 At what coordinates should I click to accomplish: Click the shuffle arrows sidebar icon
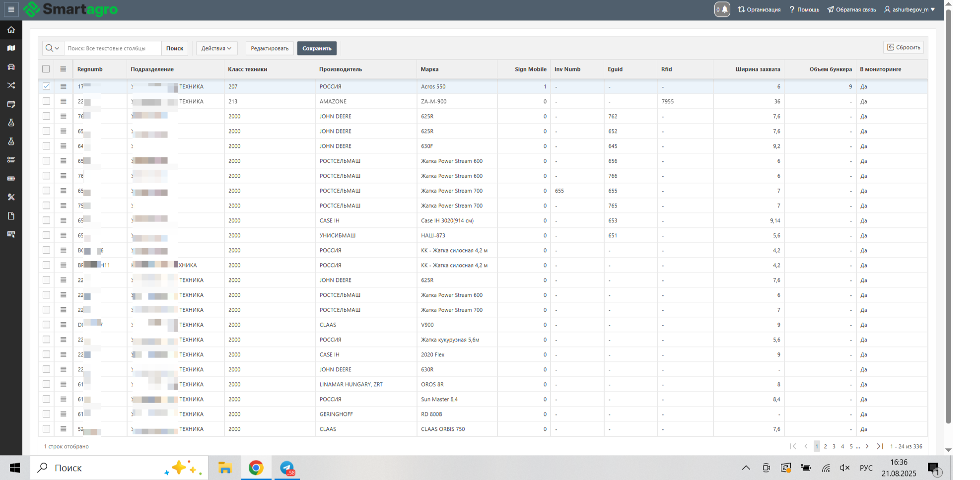point(11,85)
